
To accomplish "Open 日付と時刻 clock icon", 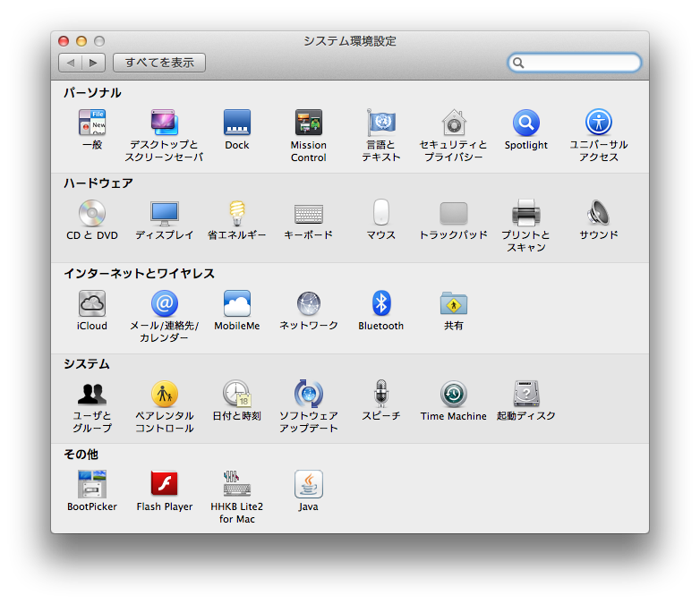I will (x=237, y=394).
